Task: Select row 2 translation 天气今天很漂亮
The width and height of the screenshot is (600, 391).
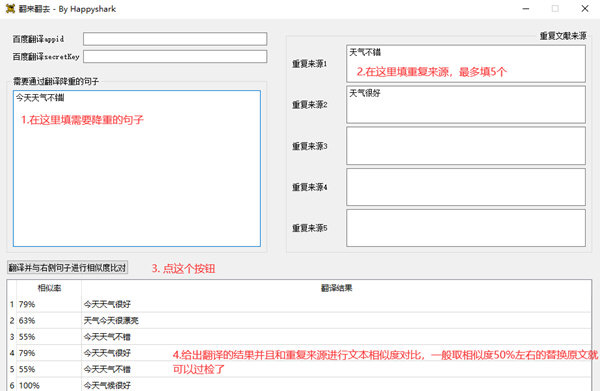Action: [111, 321]
